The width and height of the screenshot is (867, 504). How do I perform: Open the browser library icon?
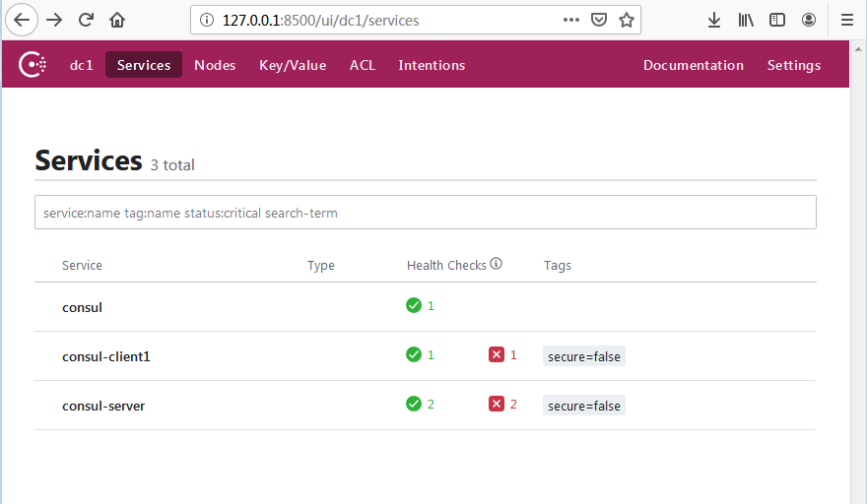(x=746, y=20)
